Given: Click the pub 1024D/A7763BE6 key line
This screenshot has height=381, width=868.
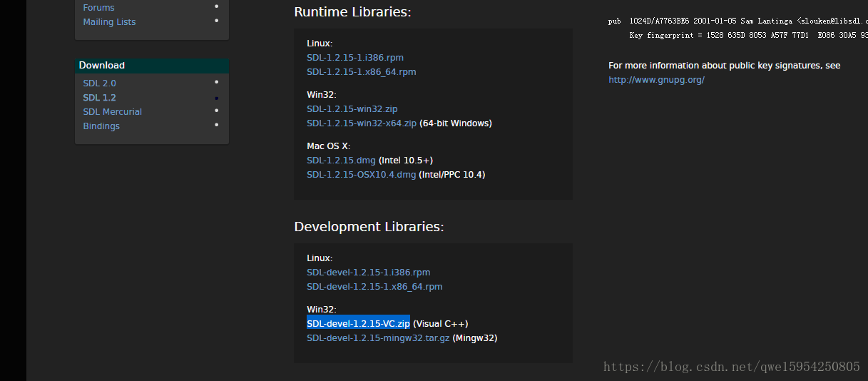Looking at the screenshot, I should (x=738, y=21).
